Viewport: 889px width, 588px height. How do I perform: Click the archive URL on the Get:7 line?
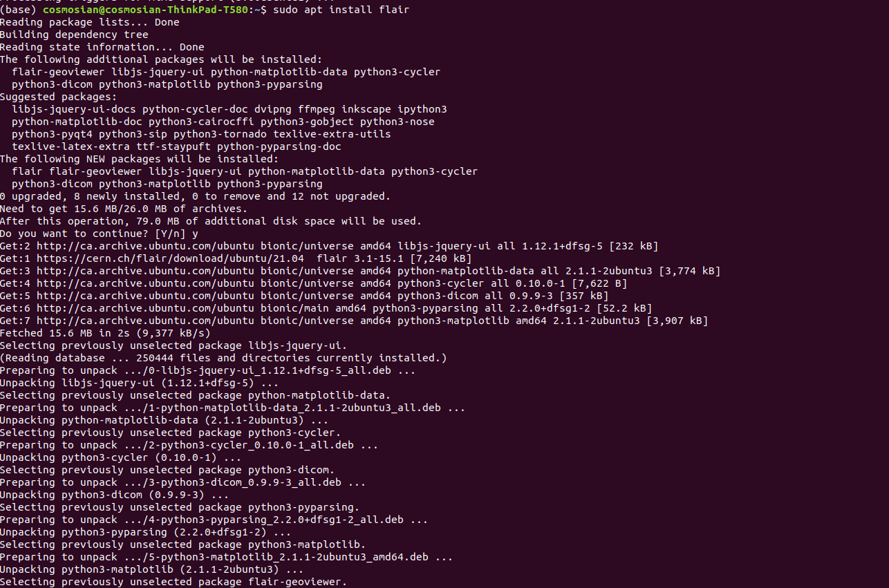145,321
